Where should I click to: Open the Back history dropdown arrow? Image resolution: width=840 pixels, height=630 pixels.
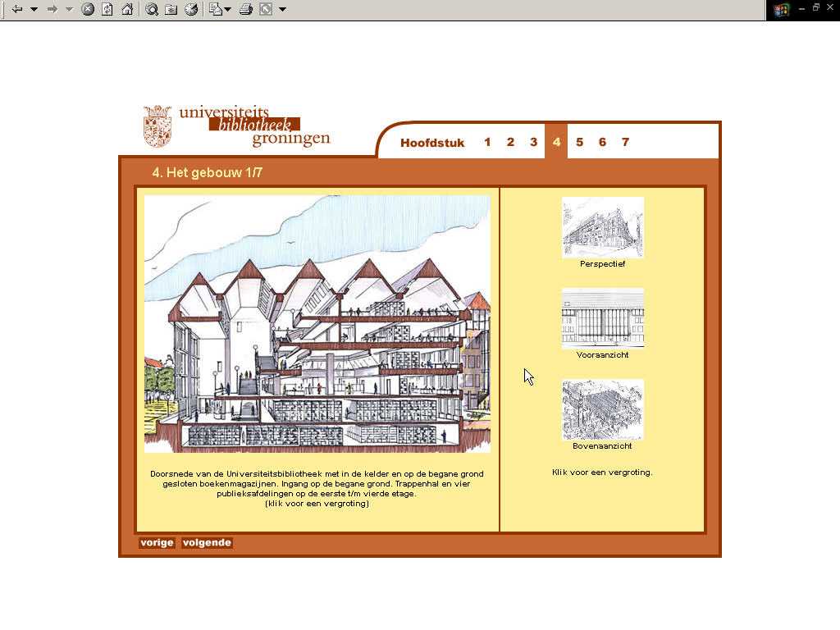tap(34, 9)
